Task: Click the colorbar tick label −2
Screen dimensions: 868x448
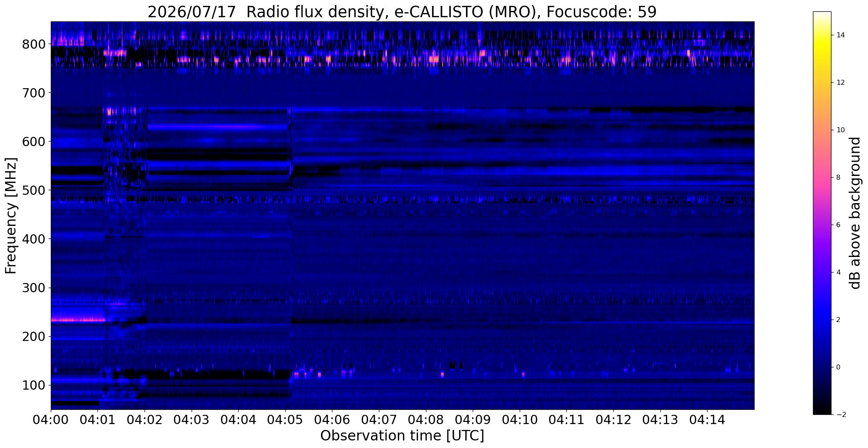Action: [x=838, y=414]
